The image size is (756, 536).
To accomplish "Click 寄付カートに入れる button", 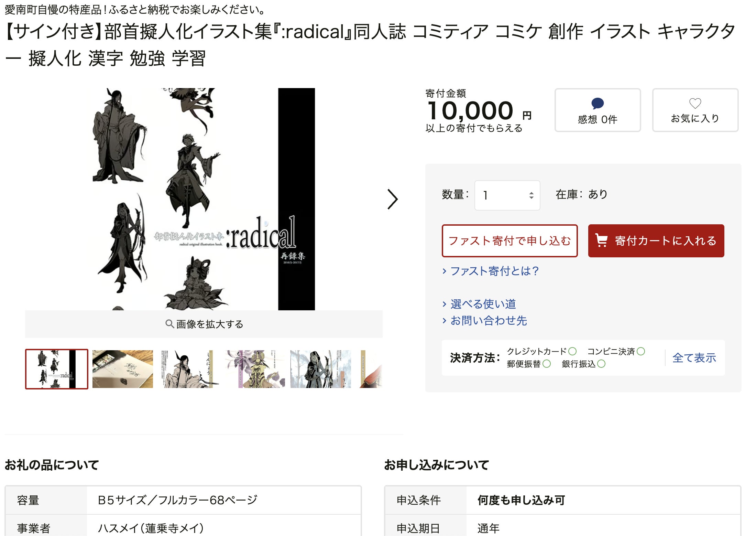I will [656, 241].
